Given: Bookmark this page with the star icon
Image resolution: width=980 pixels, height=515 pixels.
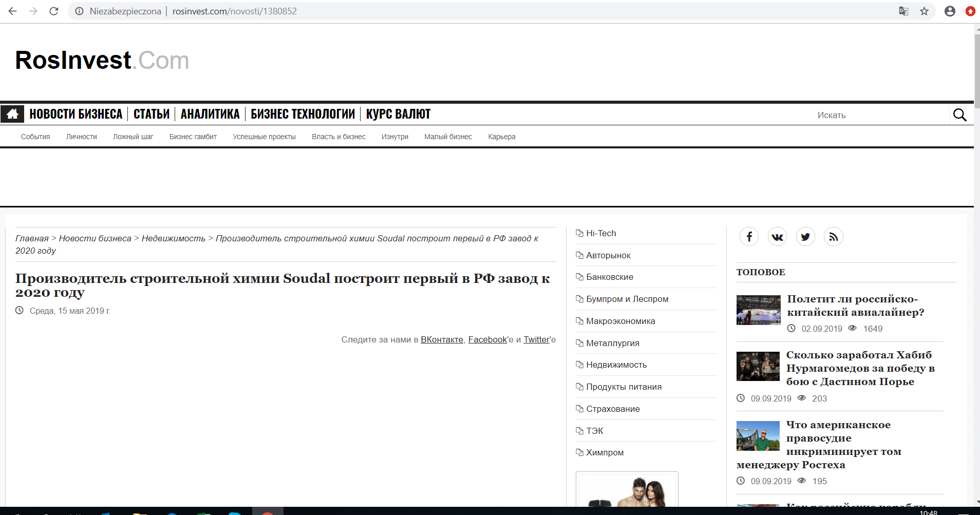Looking at the screenshot, I should (924, 11).
